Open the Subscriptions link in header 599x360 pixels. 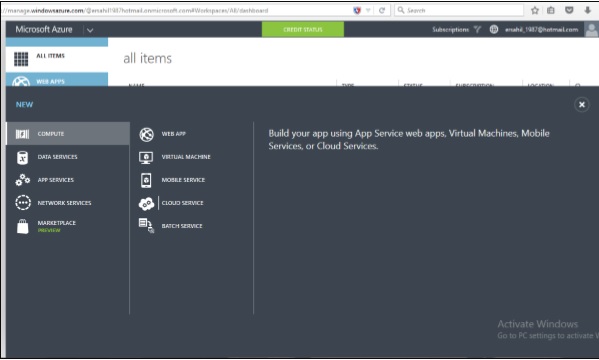click(450, 29)
